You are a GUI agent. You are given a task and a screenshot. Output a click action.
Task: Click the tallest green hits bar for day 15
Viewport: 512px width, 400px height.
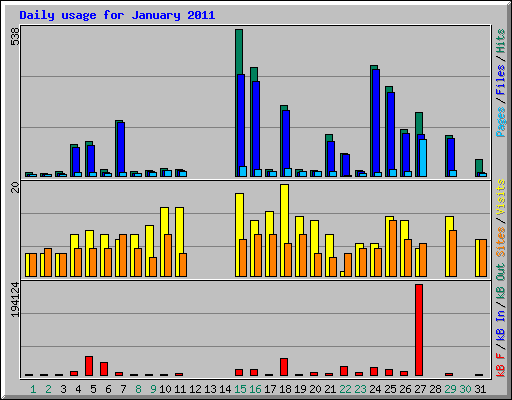pyautogui.click(x=239, y=52)
